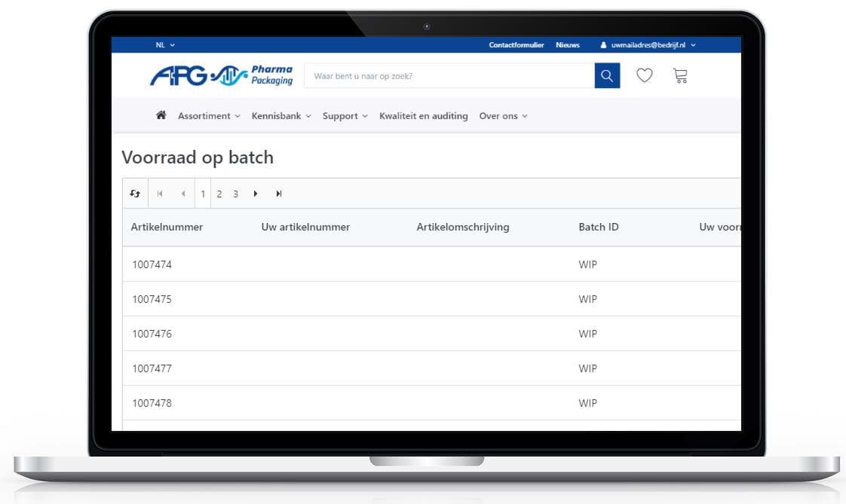Viewport: 846px width, 504px height.
Task: Click the magnifying glass search button
Action: click(607, 76)
